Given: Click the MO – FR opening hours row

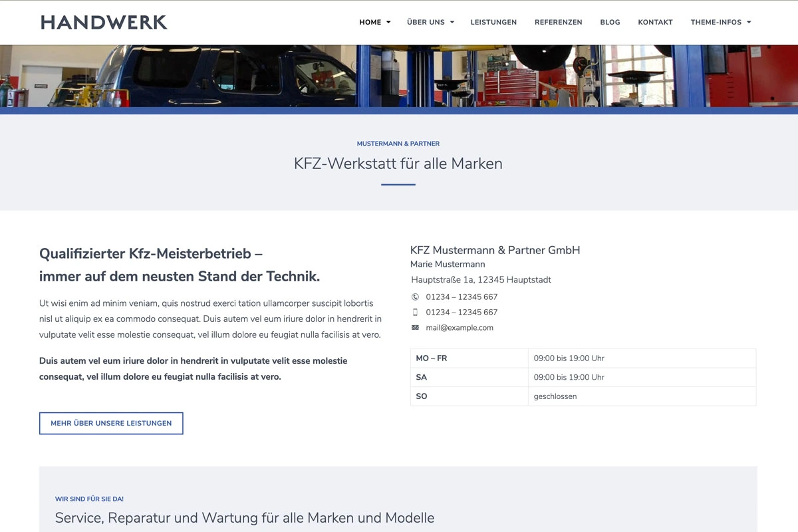Looking at the screenshot, I should tap(583, 358).
